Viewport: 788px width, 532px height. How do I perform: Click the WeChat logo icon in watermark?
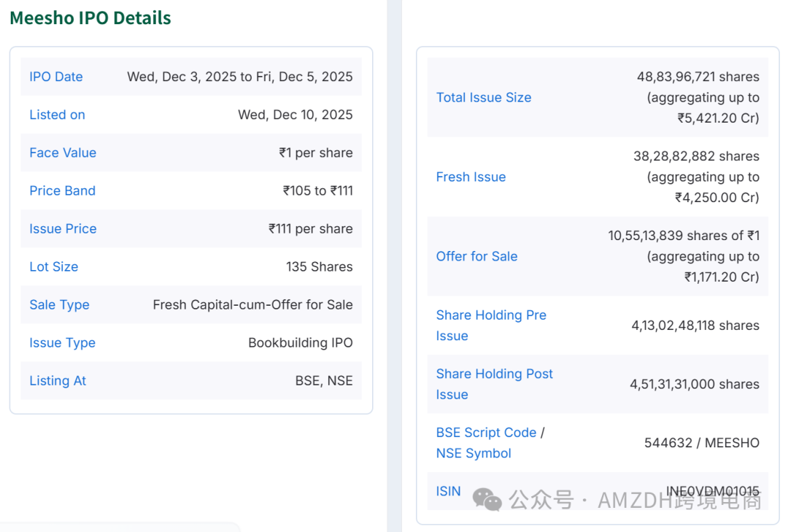[487, 499]
